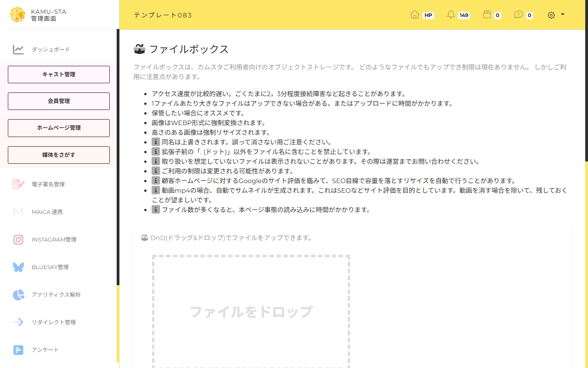Click the box icon in header
This screenshot has width=588, height=368.
click(487, 15)
